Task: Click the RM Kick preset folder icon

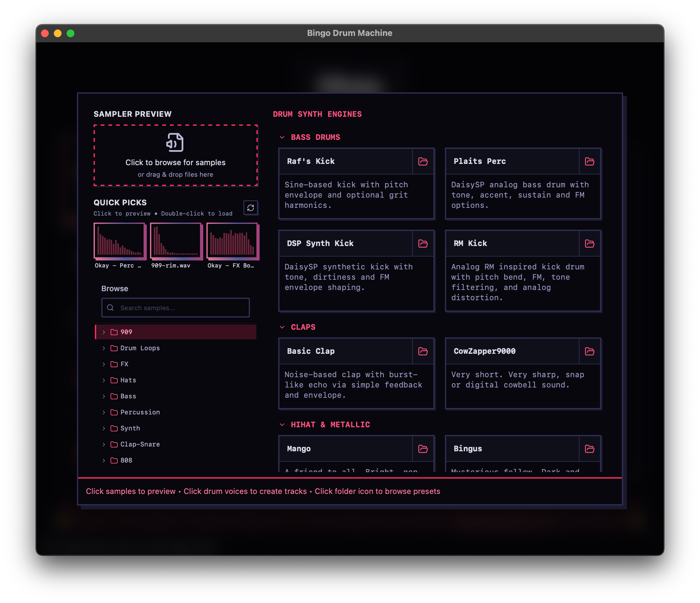Action: [589, 244]
